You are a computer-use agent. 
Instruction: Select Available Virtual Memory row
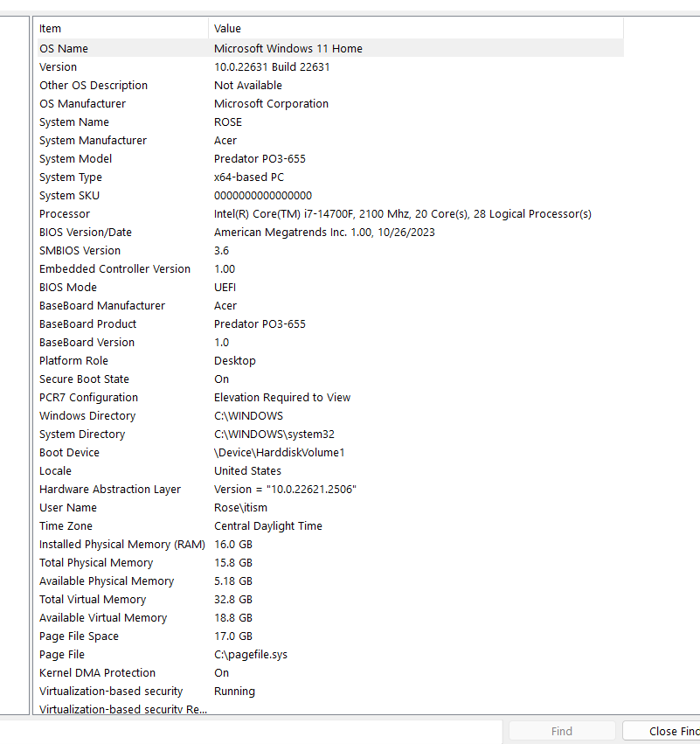(x=330, y=617)
